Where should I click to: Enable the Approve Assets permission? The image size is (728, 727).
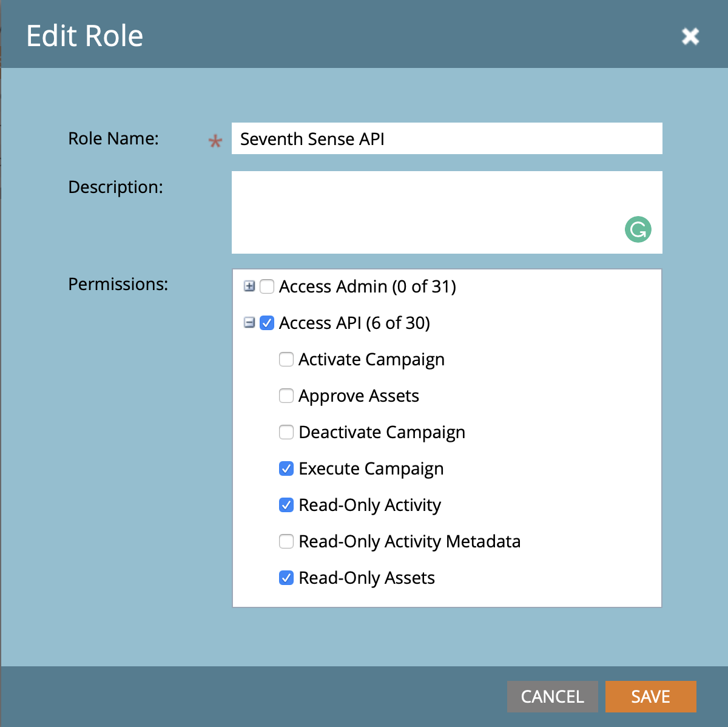(286, 396)
